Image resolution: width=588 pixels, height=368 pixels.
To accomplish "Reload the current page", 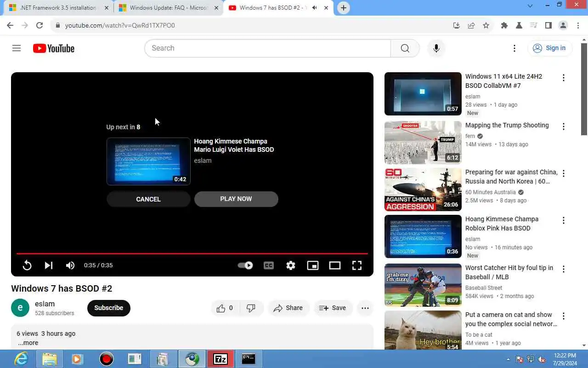I will [x=40, y=26].
